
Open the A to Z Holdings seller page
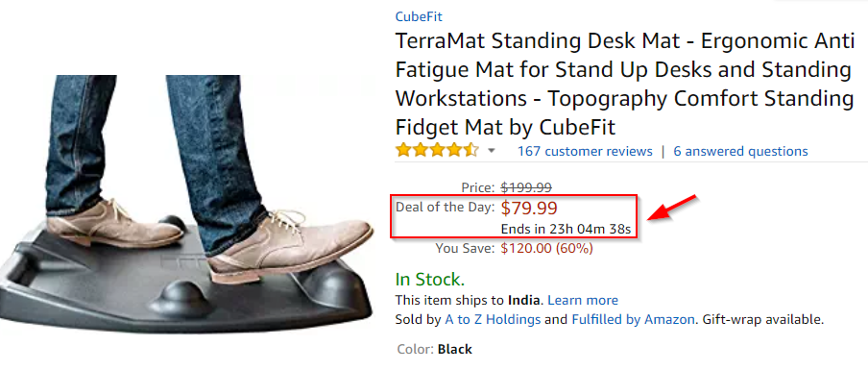click(493, 320)
